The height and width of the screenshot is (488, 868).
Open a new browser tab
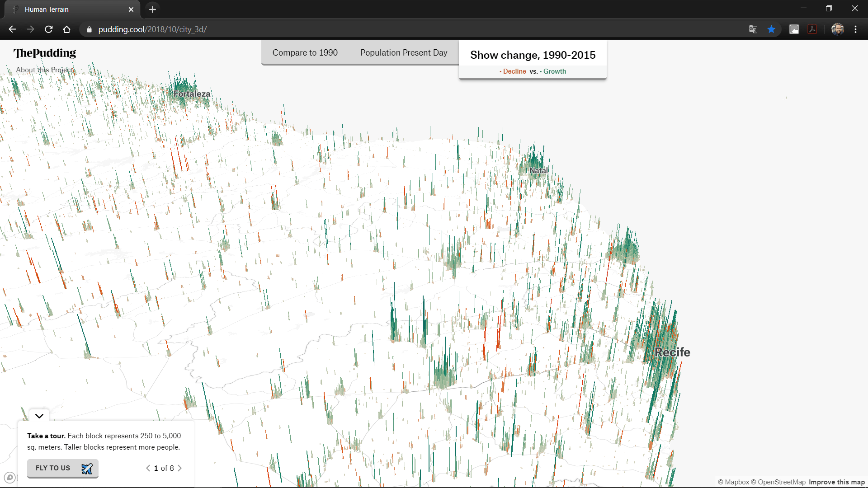point(152,9)
